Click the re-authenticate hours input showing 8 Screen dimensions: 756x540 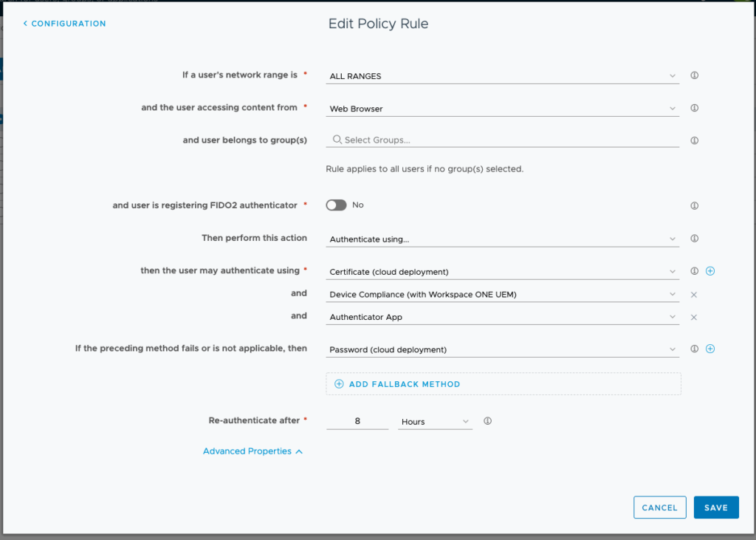point(357,420)
